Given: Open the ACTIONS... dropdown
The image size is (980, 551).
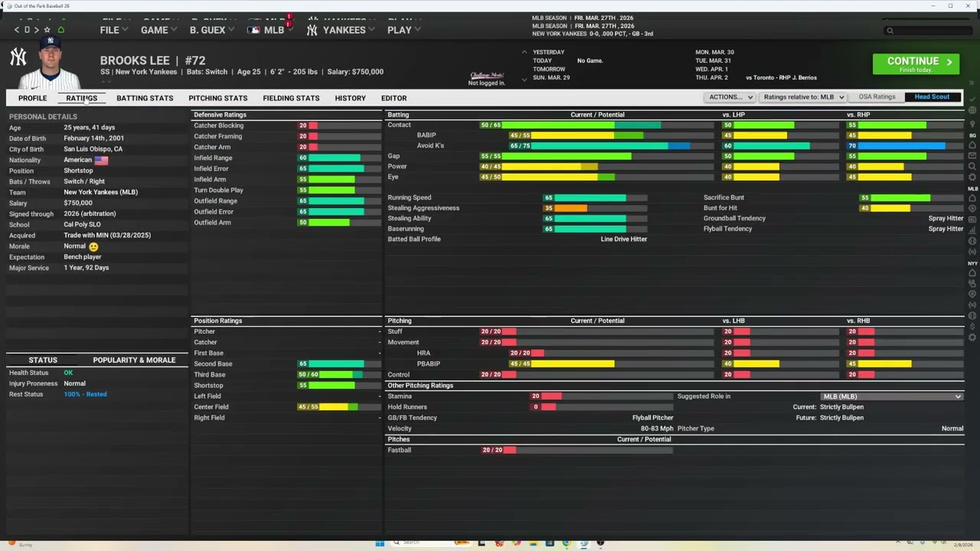Looking at the screenshot, I should (x=730, y=97).
